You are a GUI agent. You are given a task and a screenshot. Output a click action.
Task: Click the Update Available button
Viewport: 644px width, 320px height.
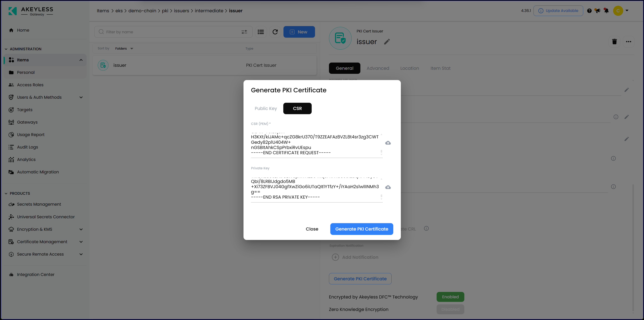click(x=558, y=11)
